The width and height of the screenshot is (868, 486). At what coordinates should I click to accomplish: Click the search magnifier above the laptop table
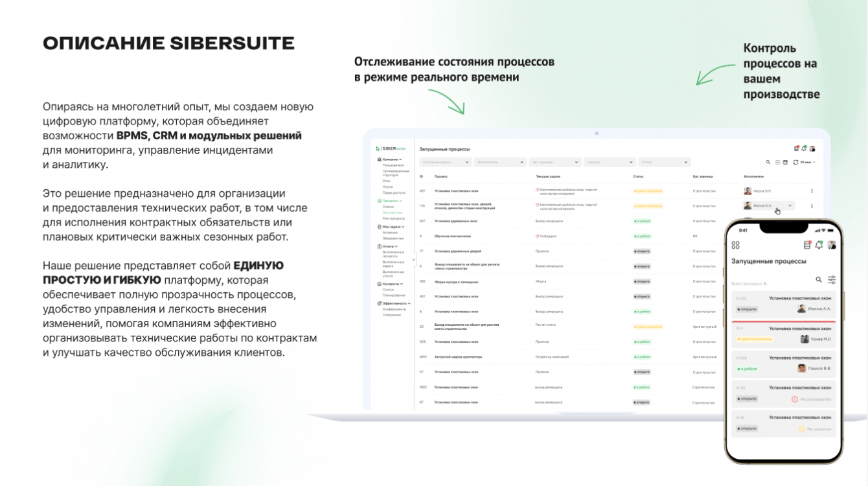pyautogui.click(x=768, y=162)
